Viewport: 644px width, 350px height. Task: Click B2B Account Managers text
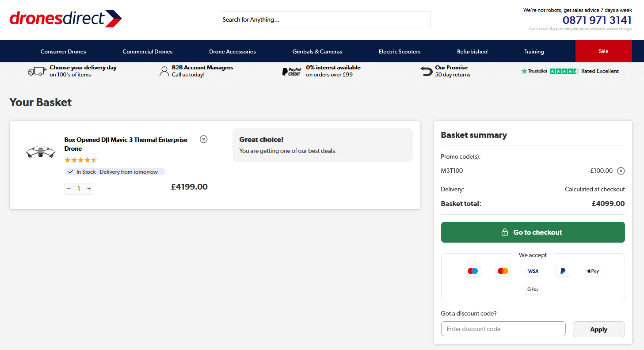pyautogui.click(x=202, y=68)
